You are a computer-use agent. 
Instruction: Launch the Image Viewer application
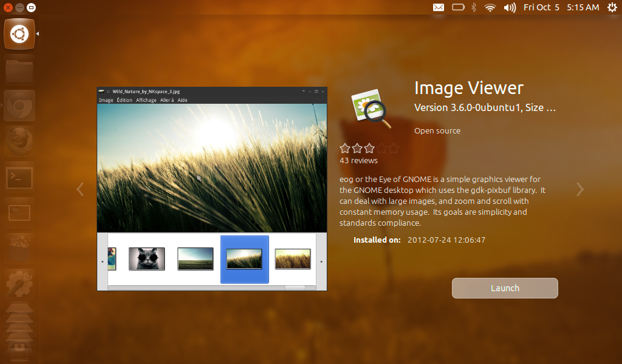coord(504,288)
